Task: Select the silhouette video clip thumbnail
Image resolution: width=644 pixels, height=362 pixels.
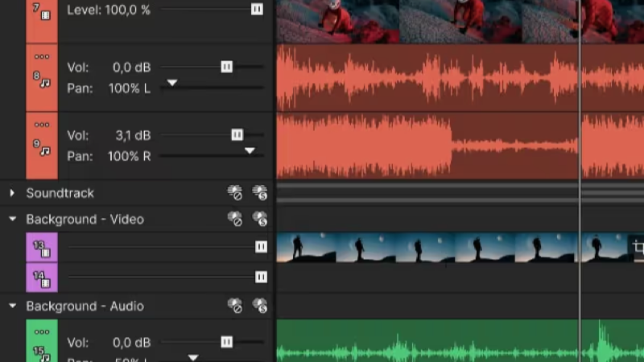Action: tap(456, 248)
